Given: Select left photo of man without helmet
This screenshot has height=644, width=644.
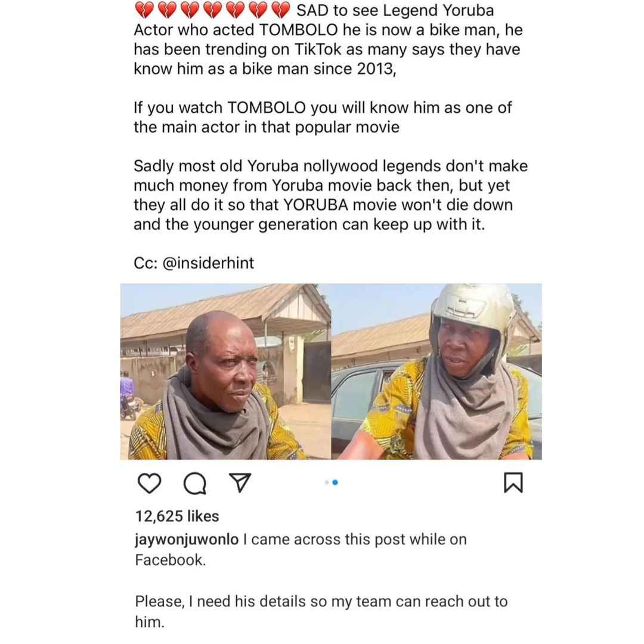Looking at the screenshot, I should click(225, 371).
